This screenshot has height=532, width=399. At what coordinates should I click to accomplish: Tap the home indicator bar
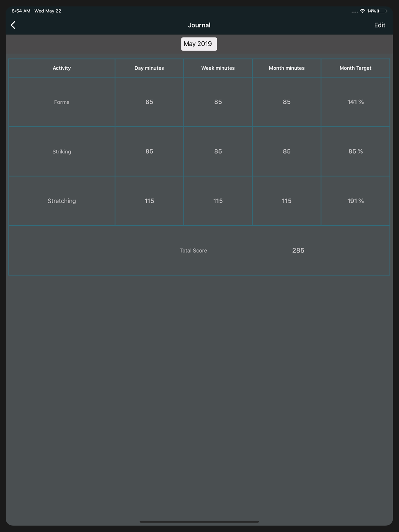(199, 522)
